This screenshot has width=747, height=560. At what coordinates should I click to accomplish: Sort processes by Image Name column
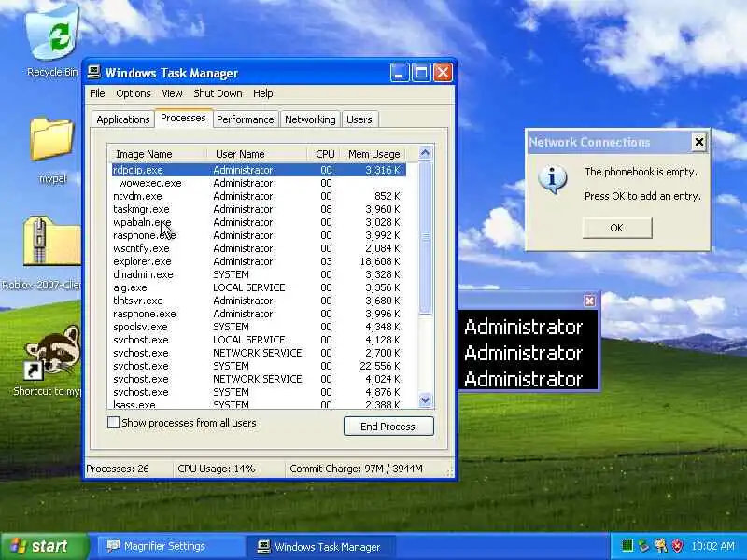[157, 154]
